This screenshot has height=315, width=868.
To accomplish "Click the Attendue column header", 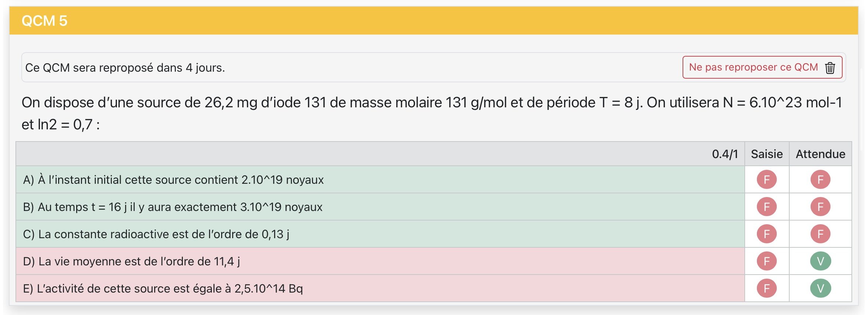I will tap(820, 154).
